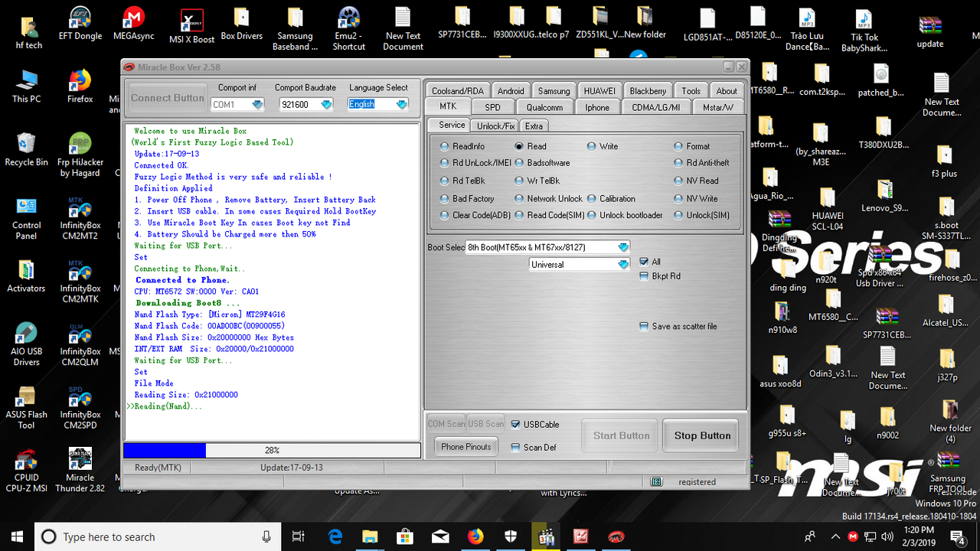The height and width of the screenshot is (551, 980).
Task: Expand the Boot Select dropdown
Action: [623, 246]
